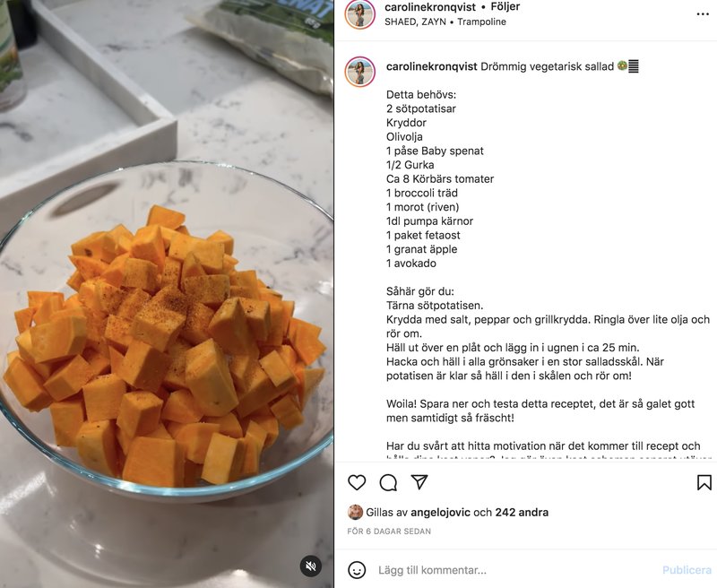Viewport: 717px width, 588px height.
Task: Open the emoji picker smiley icon
Action: coord(357,570)
